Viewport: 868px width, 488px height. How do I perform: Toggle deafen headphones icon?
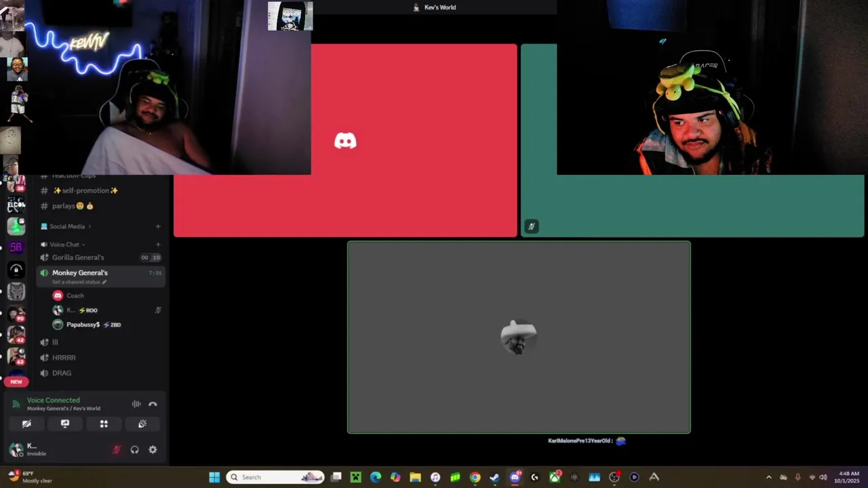pos(134,449)
